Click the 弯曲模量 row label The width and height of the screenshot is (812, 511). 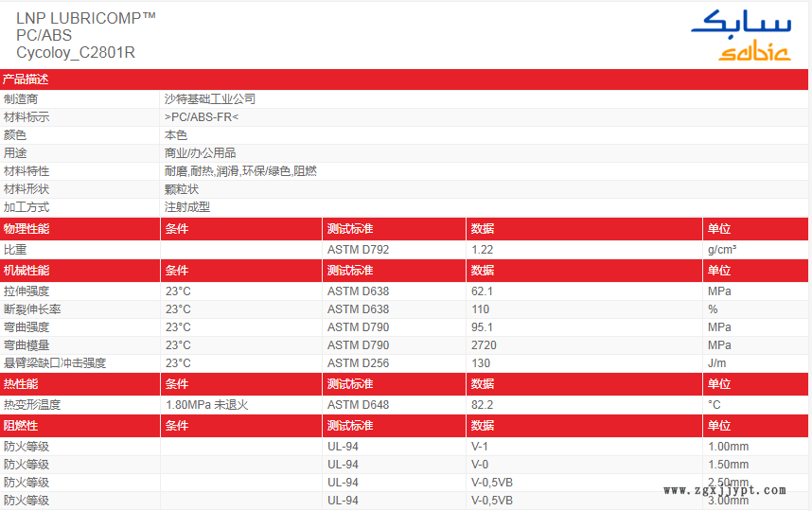pyautogui.click(x=26, y=345)
